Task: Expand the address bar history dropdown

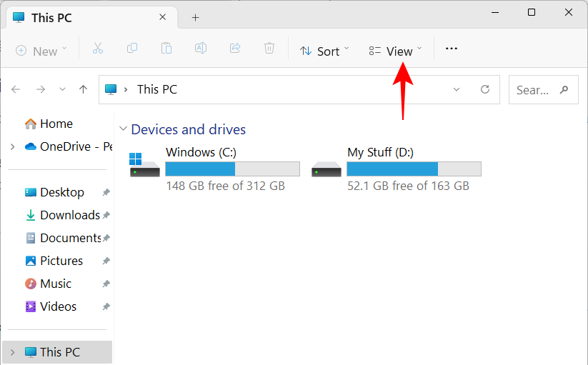Action: (x=457, y=89)
